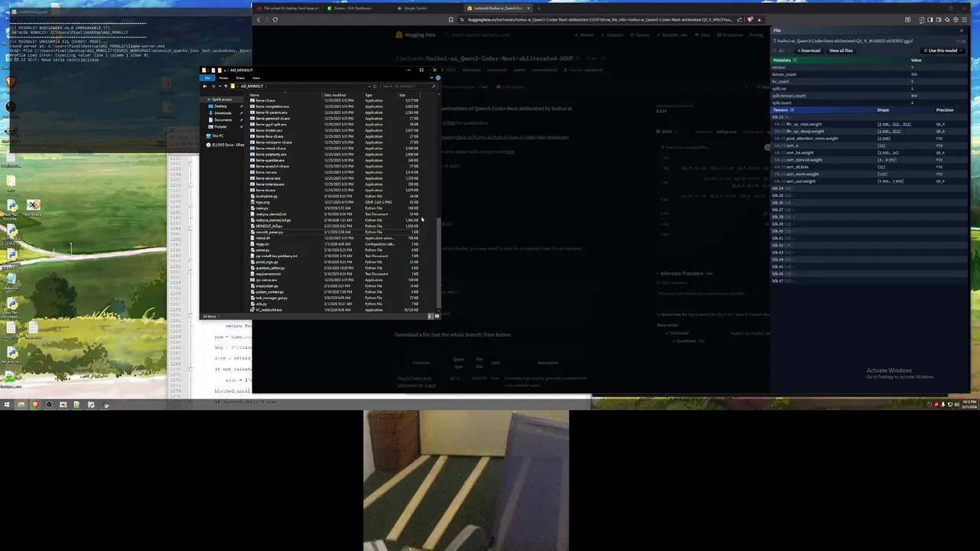The height and width of the screenshot is (551, 980).
Task: Open the File tab in Explorer ribbon
Action: pyautogui.click(x=207, y=78)
